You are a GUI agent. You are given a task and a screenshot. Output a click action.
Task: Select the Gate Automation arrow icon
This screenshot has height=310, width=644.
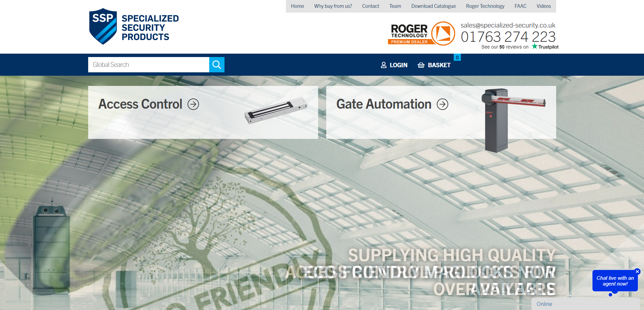pyautogui.click(x=443, y=105)
